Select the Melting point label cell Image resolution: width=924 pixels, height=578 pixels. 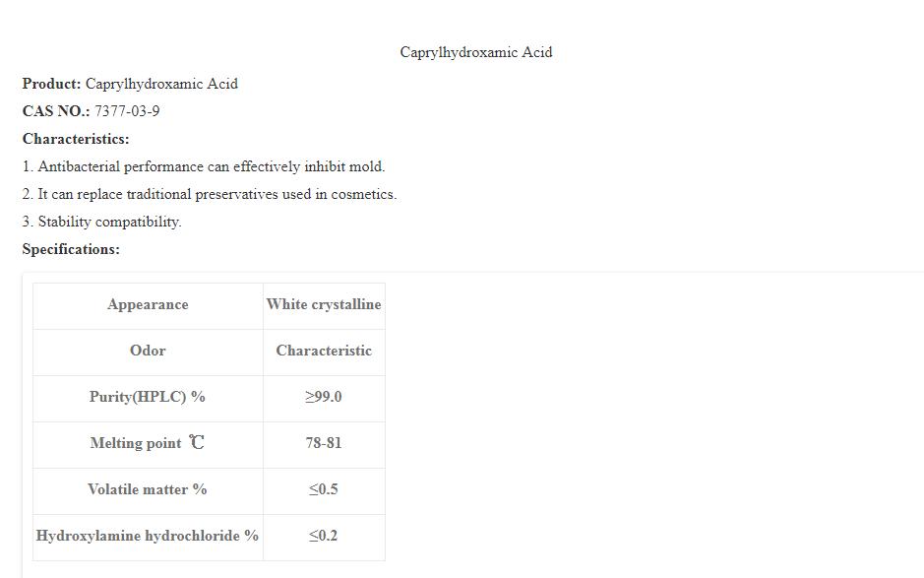point(136,444)
